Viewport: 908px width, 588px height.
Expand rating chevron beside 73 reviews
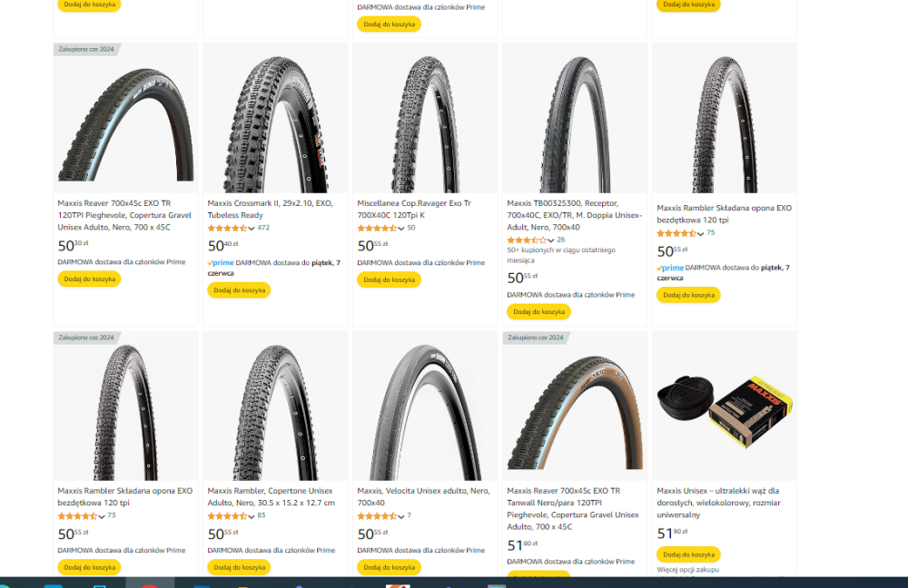[102, 516]
